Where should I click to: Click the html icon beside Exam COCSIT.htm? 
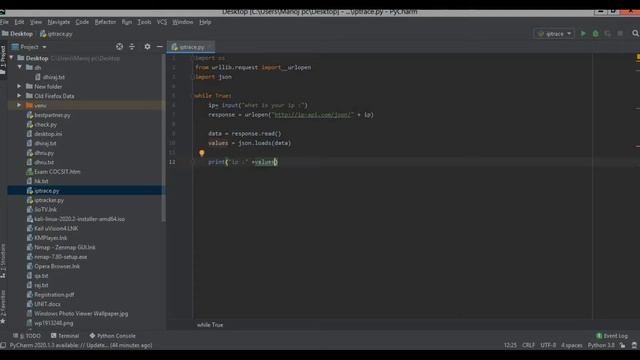point(29,171)
